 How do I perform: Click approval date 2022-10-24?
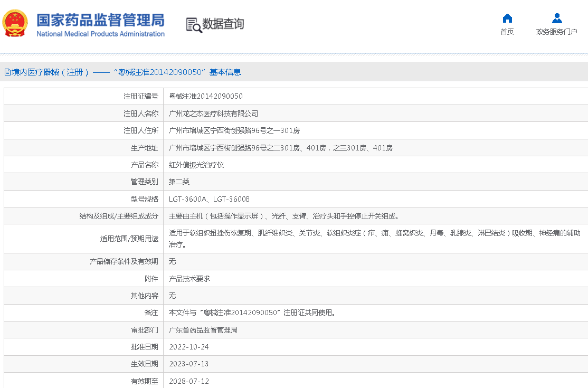click(189, 347)
